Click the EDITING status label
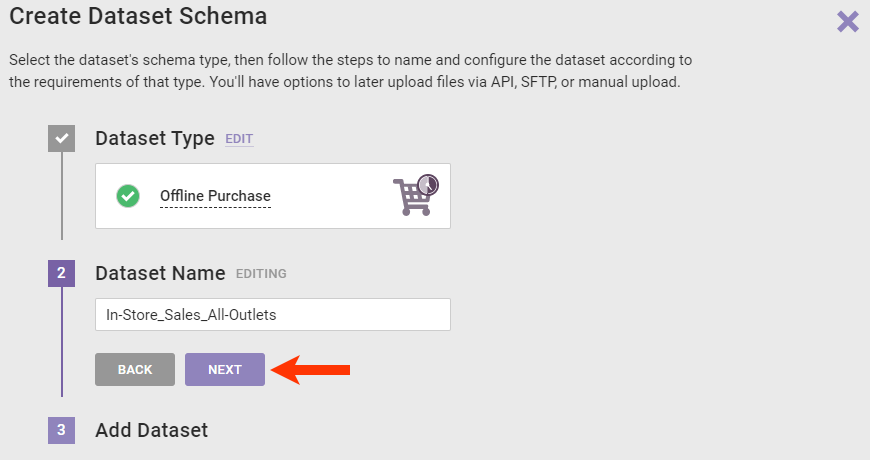This screenshot has height=460, width=870. (261, 274)
